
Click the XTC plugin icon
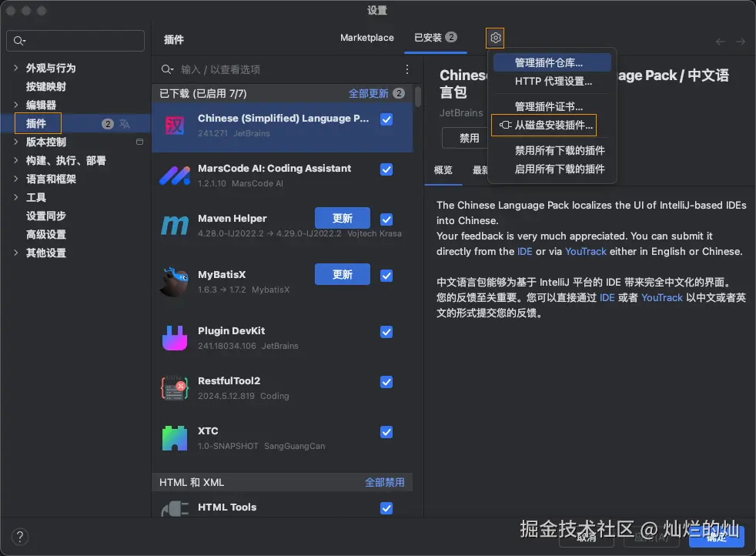point(175,438)
